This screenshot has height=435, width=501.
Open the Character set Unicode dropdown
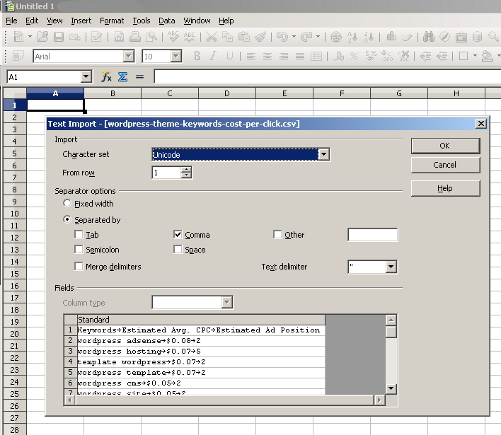click(324, 155)
